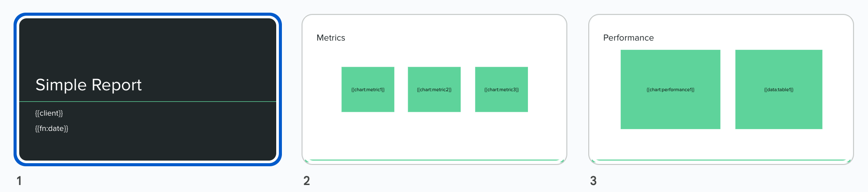Click the Performance slide heading
Screen dimensions: 868x192
tap(628, 38)
